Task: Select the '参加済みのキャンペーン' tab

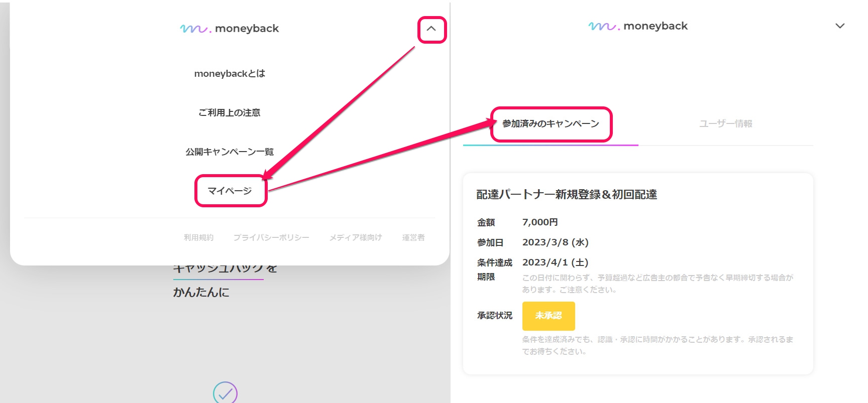Action: click(x=551, y=123)
